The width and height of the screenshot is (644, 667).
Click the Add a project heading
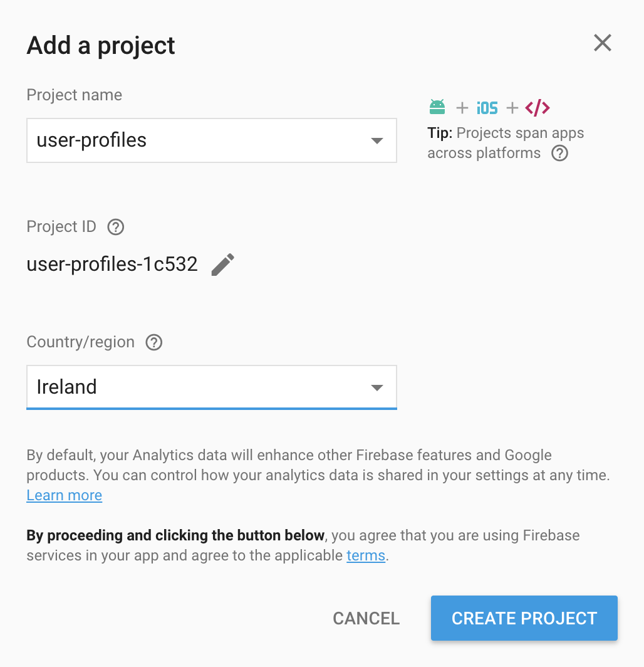[x=101, y=46]
